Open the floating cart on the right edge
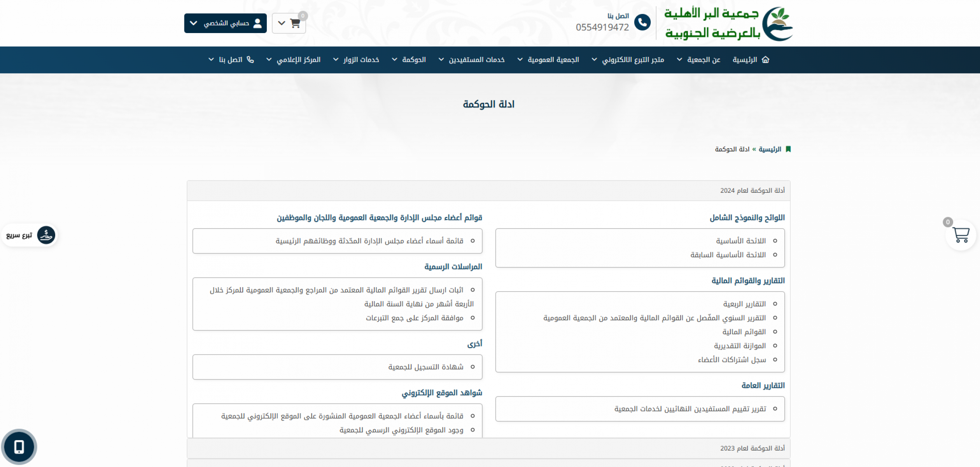 coord(960,235)
